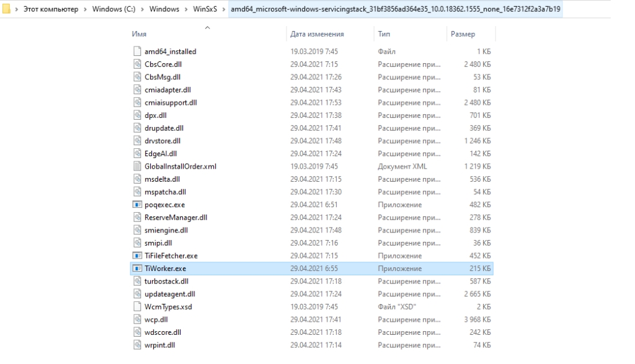Navigate to Этот компьютер breadcrumb
The height and width of the screenshot is (364, 635).
coord(51,9)
